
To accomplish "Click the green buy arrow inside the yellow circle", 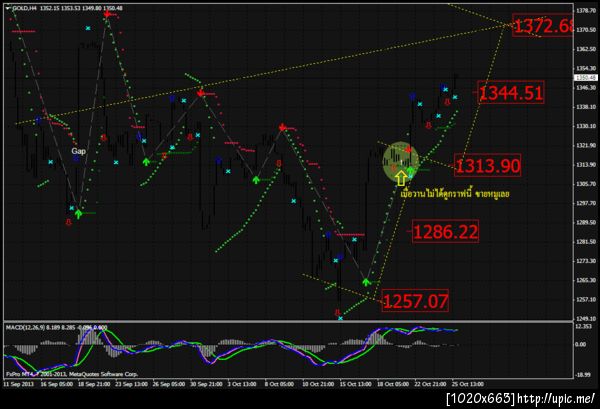I will tap(411, 170).
